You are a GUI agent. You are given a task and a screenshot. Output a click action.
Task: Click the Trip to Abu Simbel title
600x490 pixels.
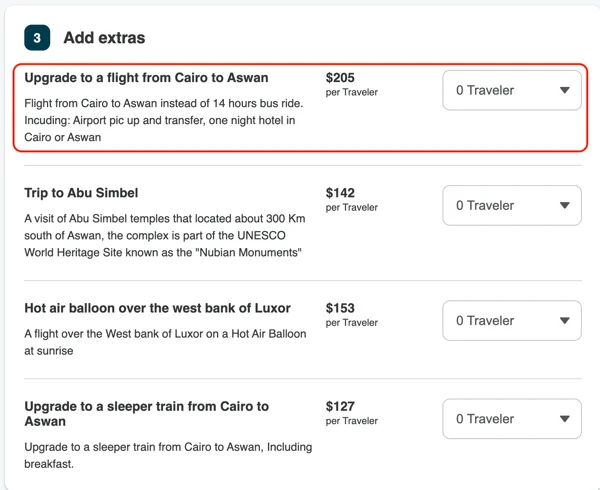click(x=81, y=193)
